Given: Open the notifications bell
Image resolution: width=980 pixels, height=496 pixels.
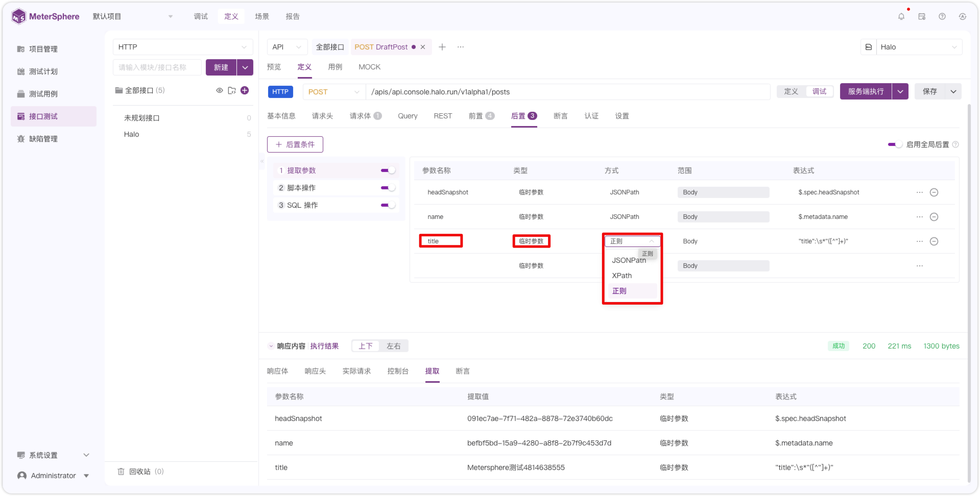Looking at the screenshot, I should click(901, 16).
